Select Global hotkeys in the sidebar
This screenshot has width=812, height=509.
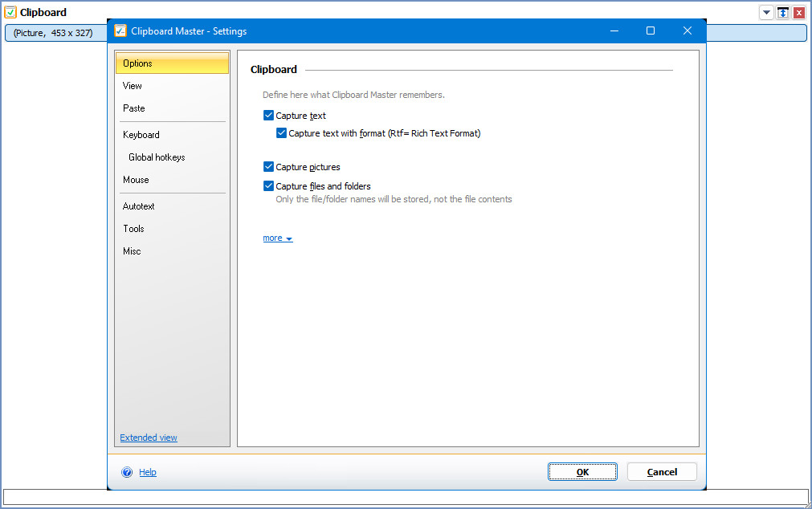tap(172, 157)
